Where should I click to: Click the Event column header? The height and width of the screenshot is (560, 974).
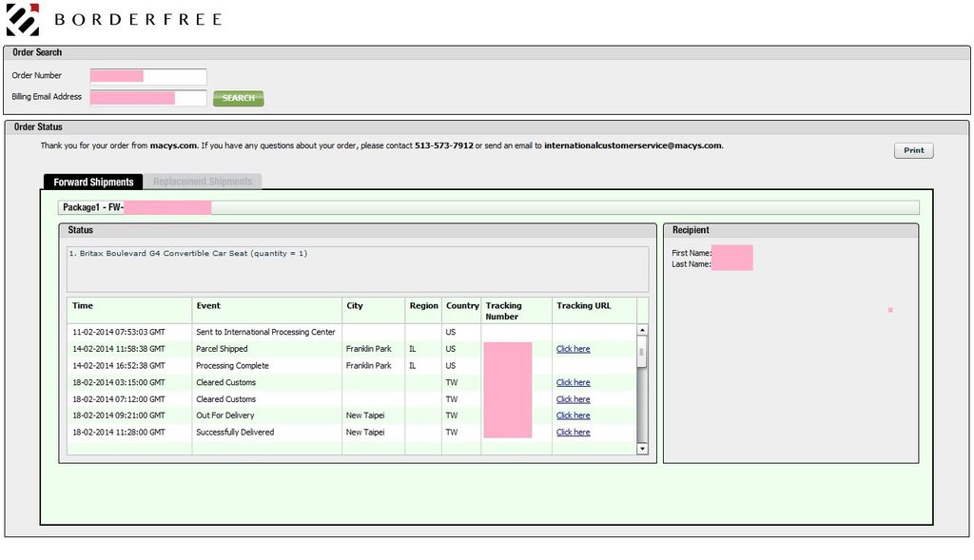[208, 306]
